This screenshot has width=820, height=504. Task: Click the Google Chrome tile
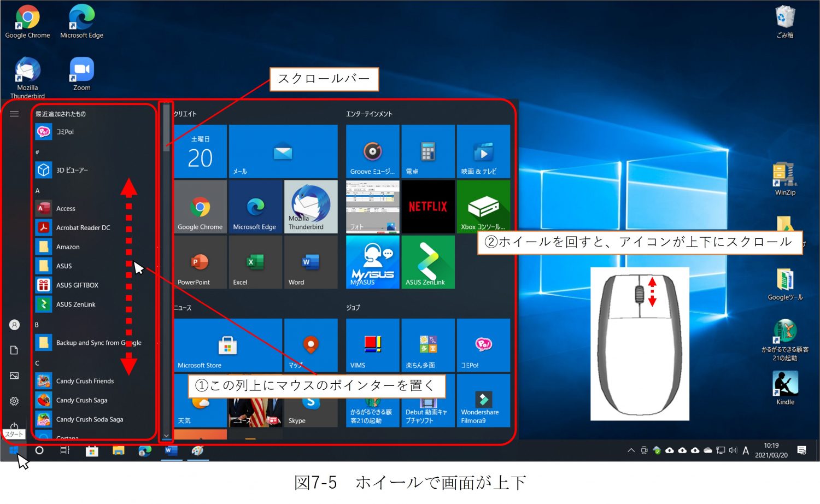[x=200, y=207]
